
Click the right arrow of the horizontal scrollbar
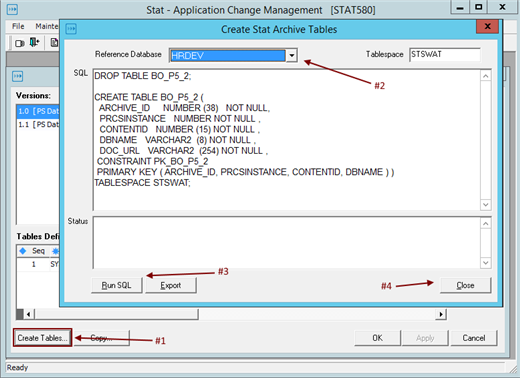click(441, 314)
